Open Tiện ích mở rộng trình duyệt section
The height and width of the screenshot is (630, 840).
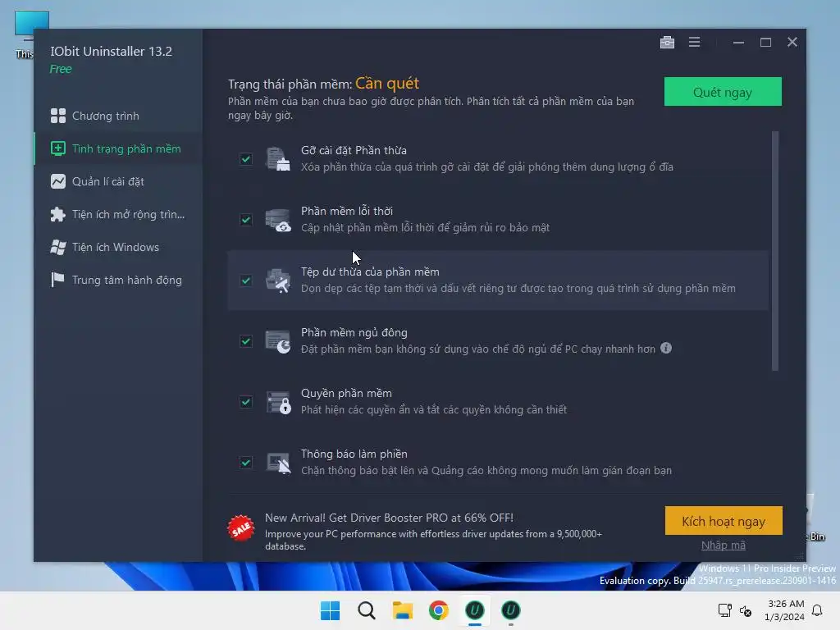[118, 214]
